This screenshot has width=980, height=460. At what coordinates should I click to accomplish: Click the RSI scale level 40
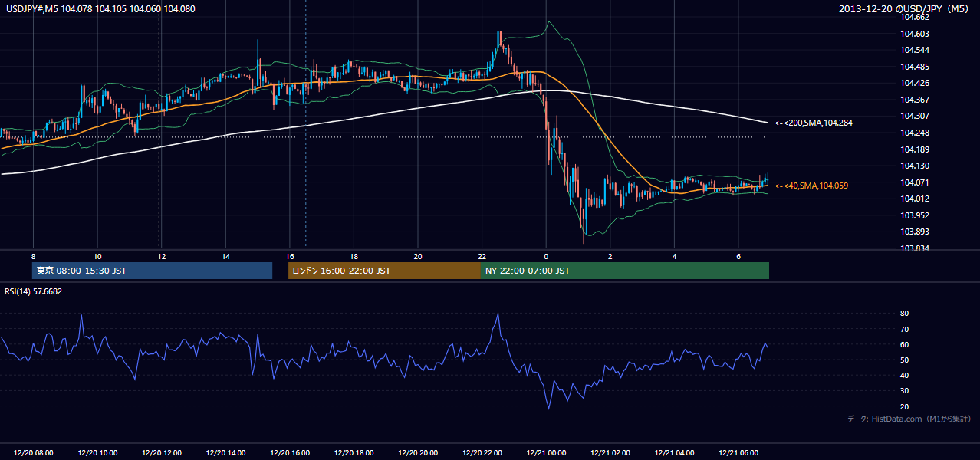point(904,376)
